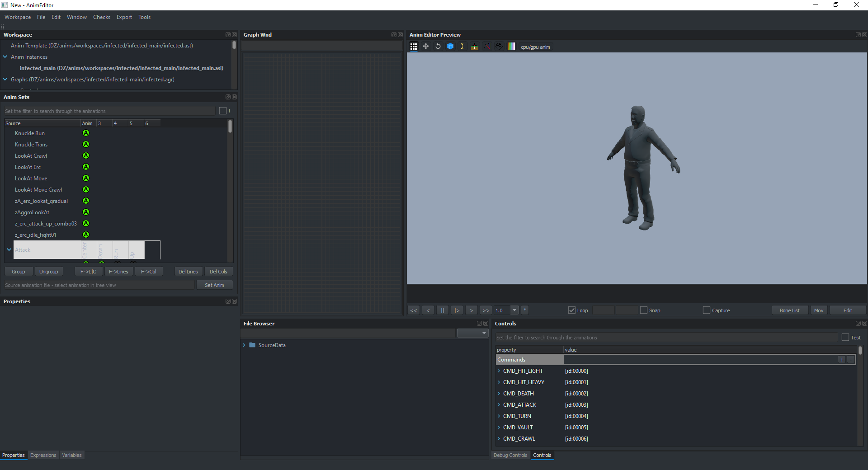Switch to the Debug Controls tab
Image resolution: width=868 pixels, height=470 pixels.
tap(510, 455)
